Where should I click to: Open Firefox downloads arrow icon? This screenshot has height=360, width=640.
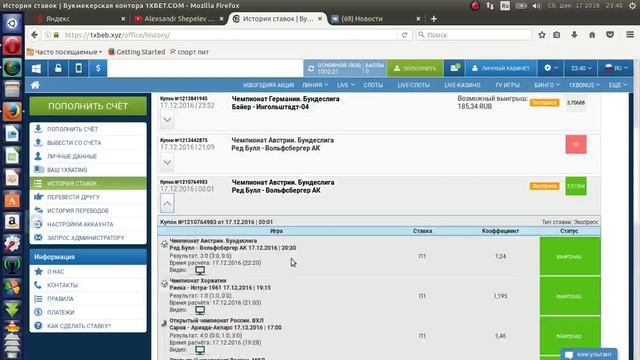[x=574, y=35]
